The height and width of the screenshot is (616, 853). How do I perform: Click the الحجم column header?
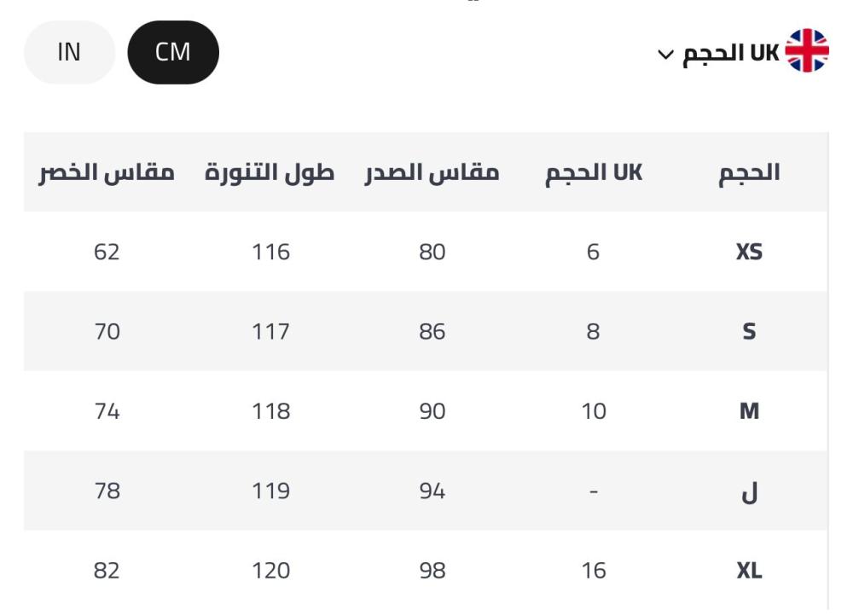(x=749, y=172)
